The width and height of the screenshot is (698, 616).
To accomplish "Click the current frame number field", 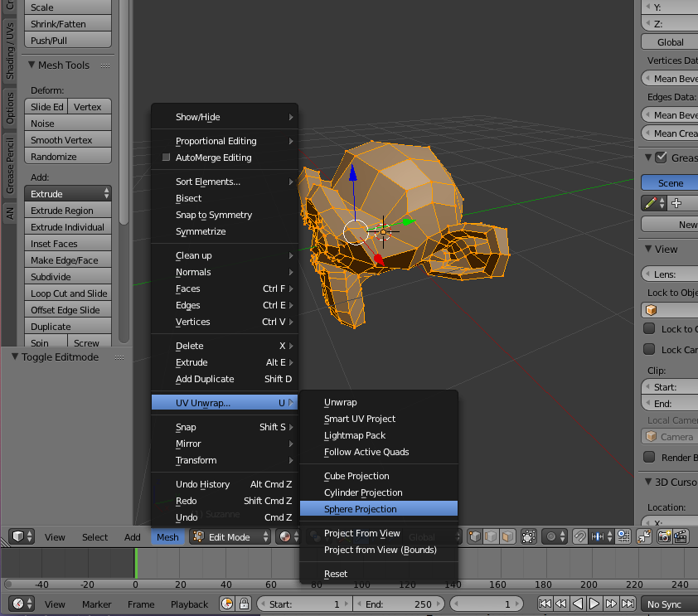I will pos(486,604).
